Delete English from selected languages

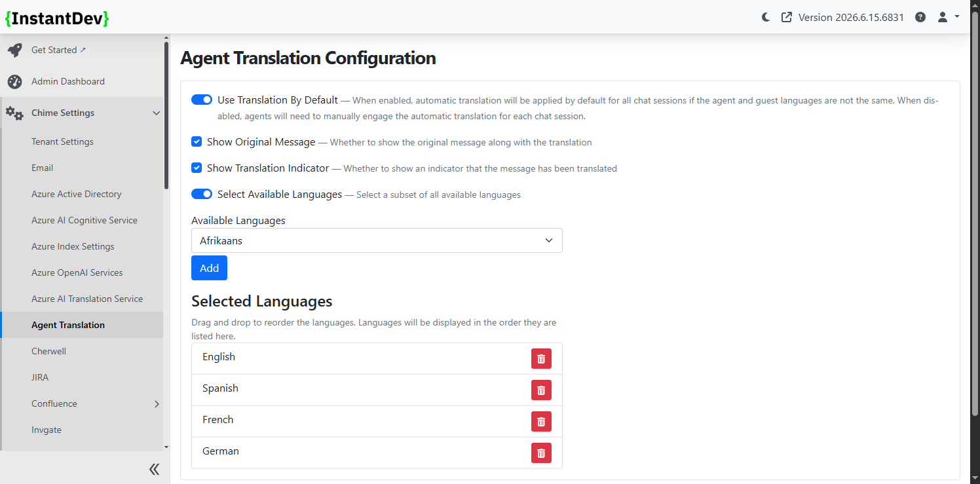click(541, 359)
